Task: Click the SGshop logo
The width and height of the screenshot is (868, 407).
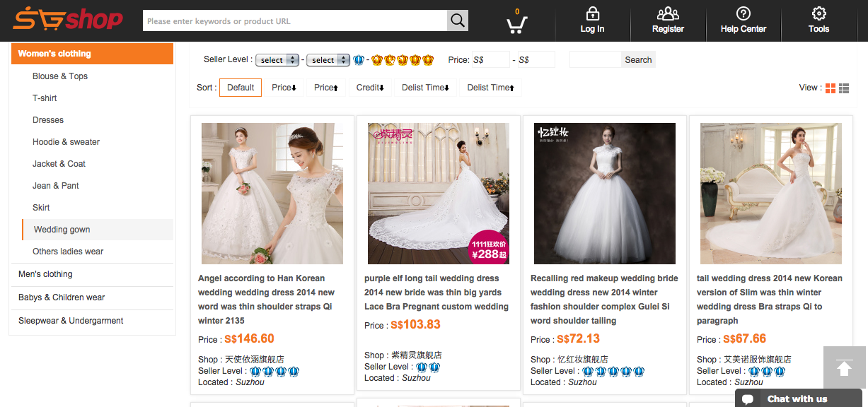Action: point(67,20)
